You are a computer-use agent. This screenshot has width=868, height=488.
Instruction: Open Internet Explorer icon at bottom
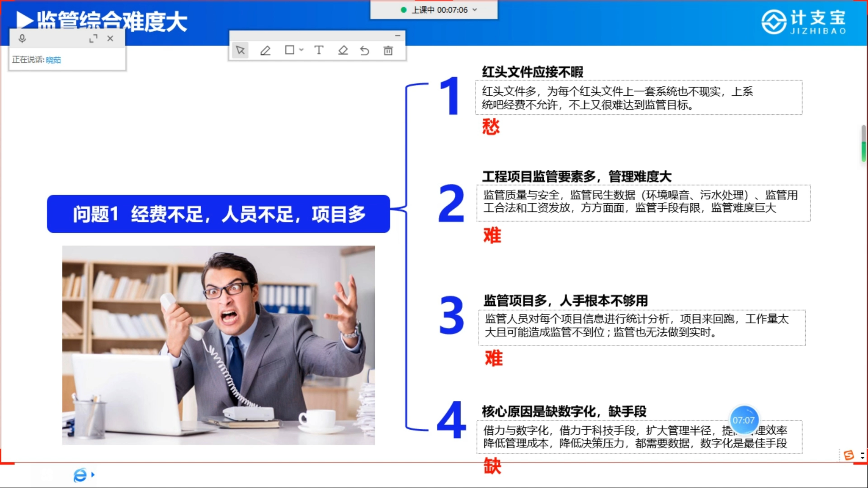(x=80, y=475)
